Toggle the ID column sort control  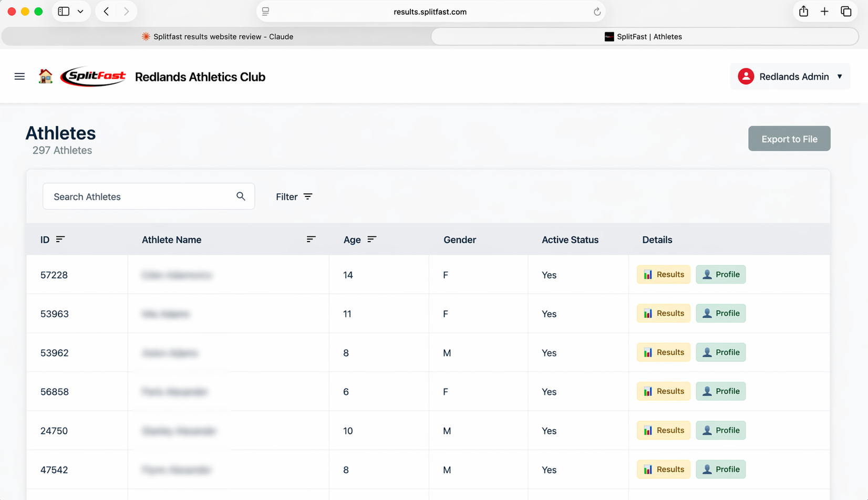click(60, 239)
